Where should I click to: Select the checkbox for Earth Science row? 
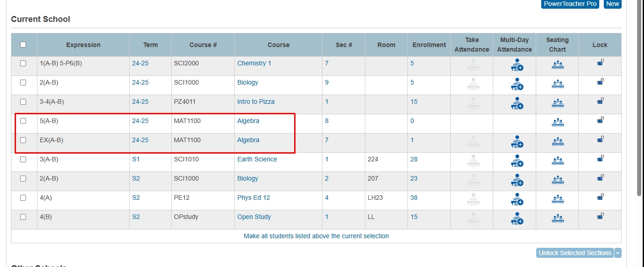coord(23,160)
